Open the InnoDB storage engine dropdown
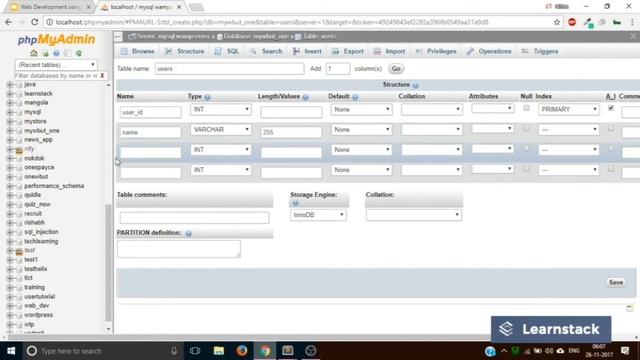The width and height of the screenshot is (640, 360). [x=318, y=215]
